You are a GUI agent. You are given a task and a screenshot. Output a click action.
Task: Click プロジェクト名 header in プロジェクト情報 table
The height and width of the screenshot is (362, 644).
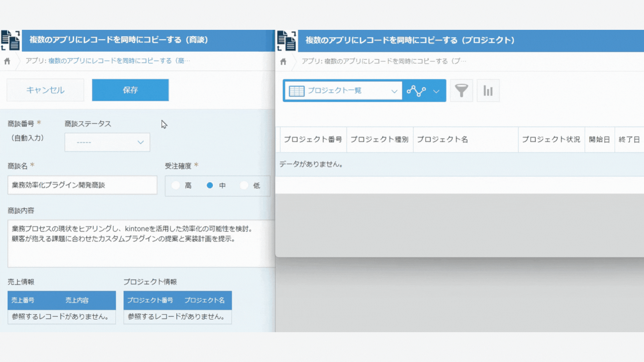[x=204, y=300]
